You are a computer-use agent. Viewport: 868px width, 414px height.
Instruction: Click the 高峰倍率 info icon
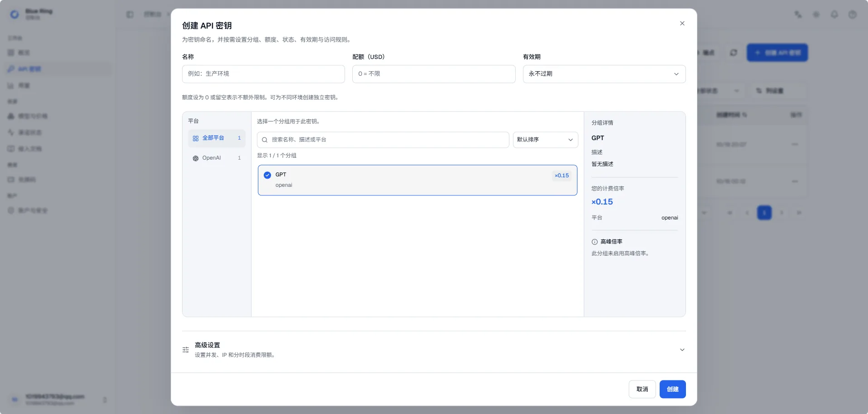point(595,242)
